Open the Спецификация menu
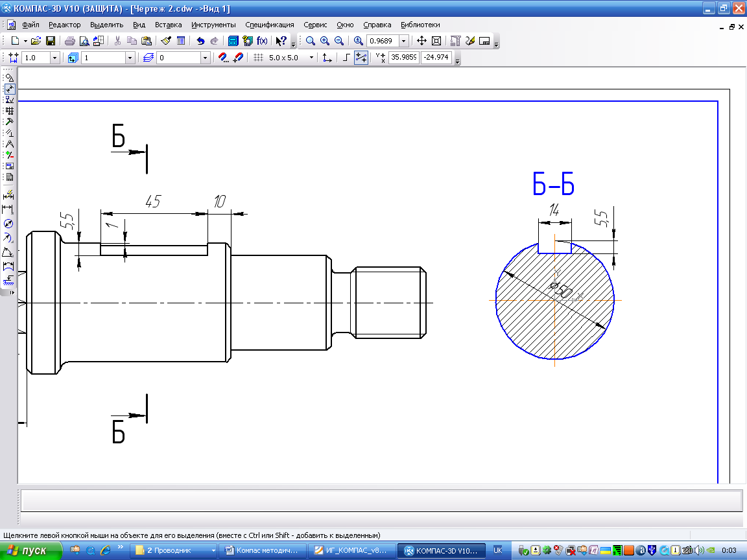This screenshot has height=560, width=747. [270, 25]
